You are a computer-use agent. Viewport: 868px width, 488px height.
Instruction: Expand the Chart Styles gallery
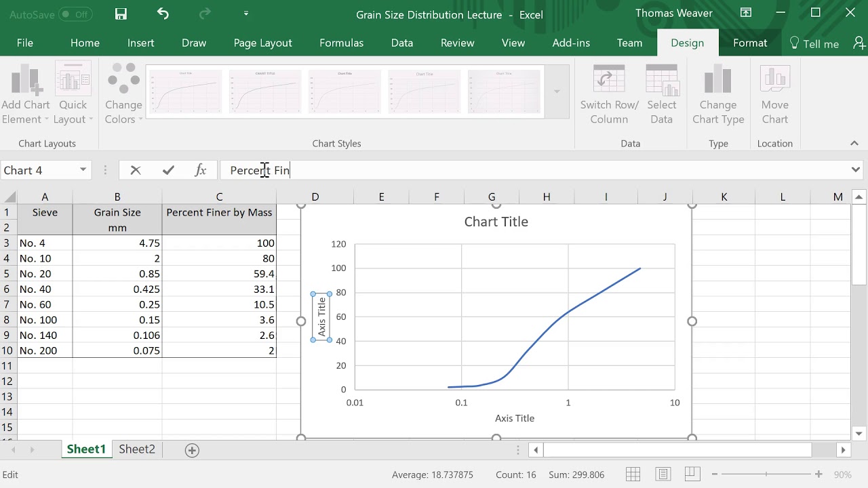(557, 91)
